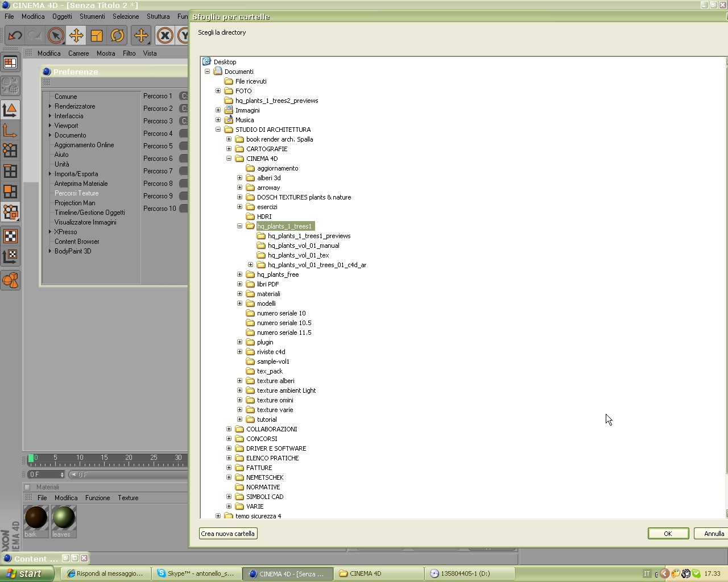Screen dimensions: 728x582
Task: Open the Selezione menu
Action: coord(126,16)
